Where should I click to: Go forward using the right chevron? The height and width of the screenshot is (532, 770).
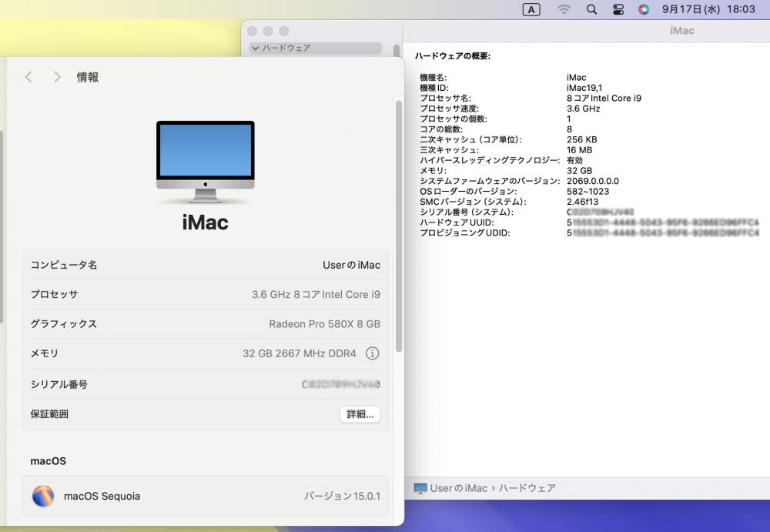point(57,77)
